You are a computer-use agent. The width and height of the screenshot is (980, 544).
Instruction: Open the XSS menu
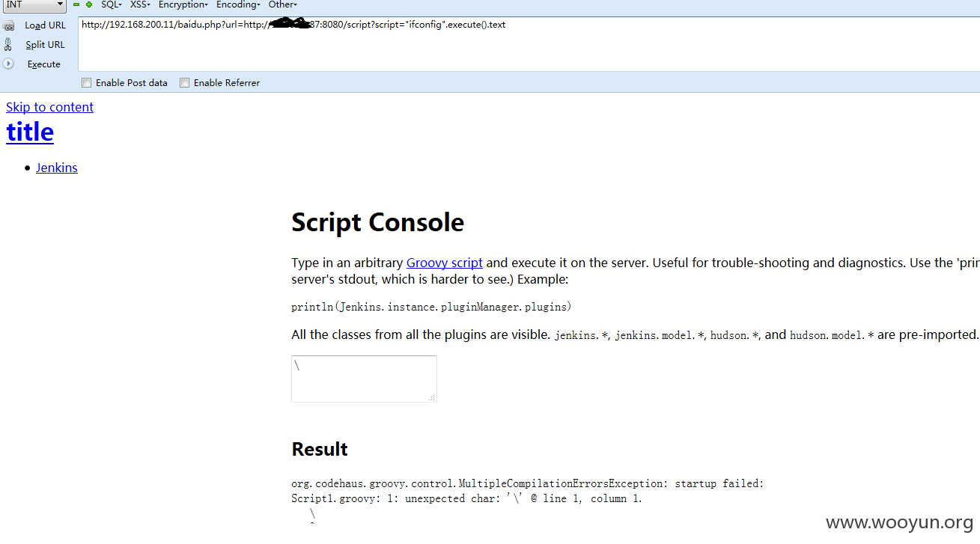[x=140, y=4]
